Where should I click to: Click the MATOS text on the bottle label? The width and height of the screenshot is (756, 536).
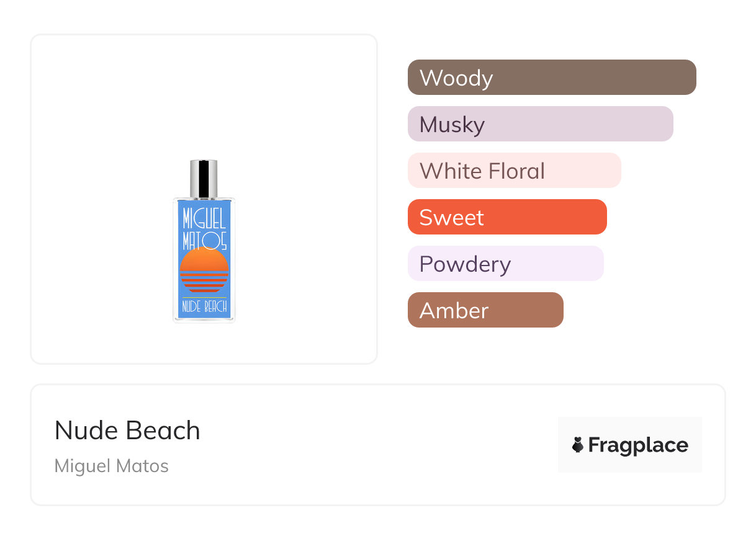click(x=204, y=239)
